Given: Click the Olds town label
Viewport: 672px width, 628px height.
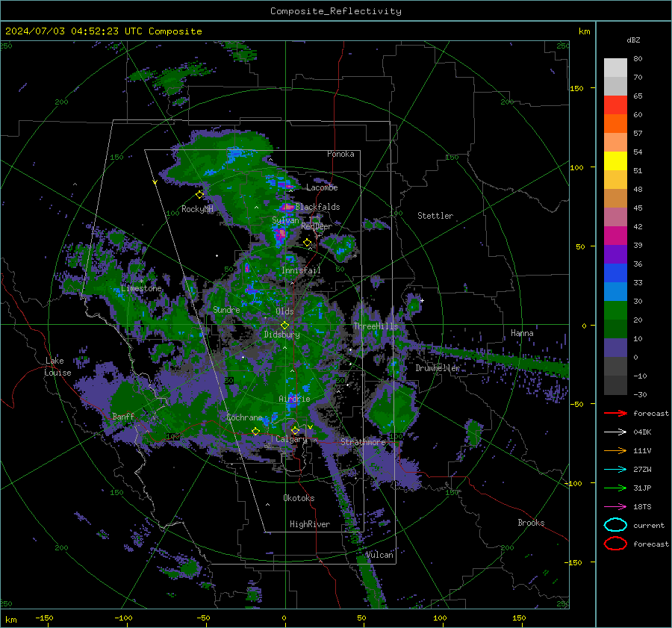Looking at the screenshot, I should 284,311.
